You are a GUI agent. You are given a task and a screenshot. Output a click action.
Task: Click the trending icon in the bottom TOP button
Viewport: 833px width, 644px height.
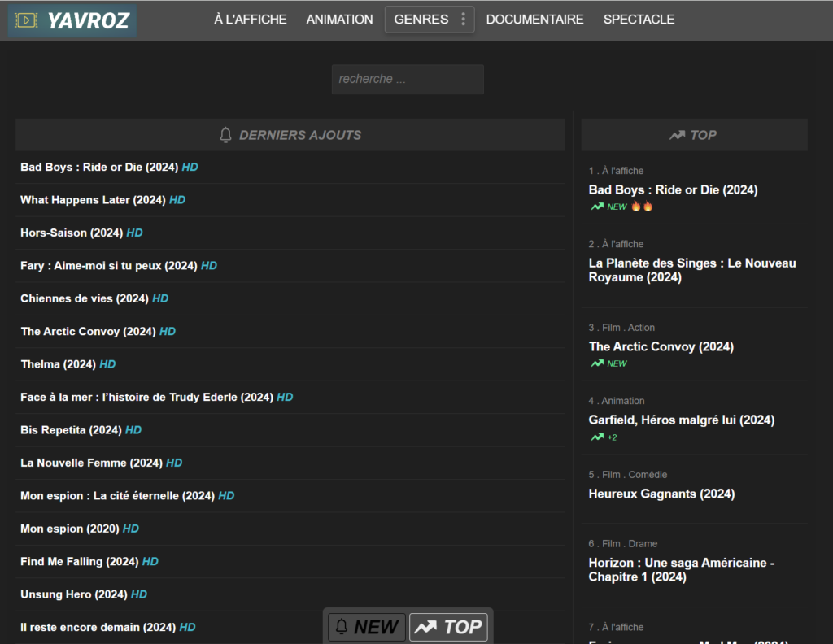point(425,628)
